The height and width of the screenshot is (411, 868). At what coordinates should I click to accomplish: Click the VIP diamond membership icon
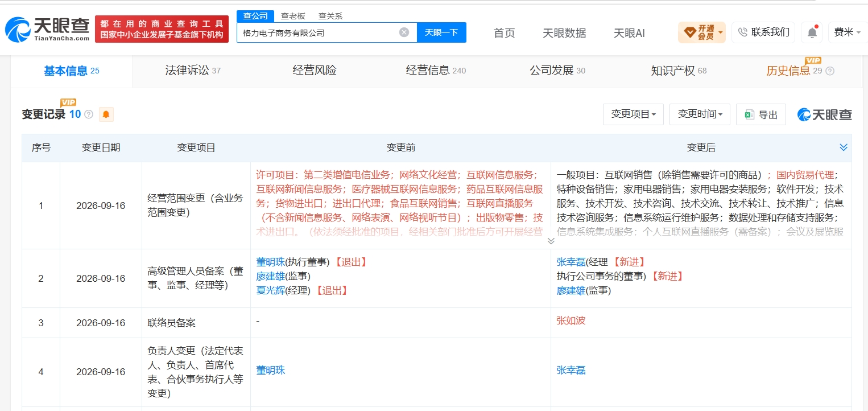689,32
